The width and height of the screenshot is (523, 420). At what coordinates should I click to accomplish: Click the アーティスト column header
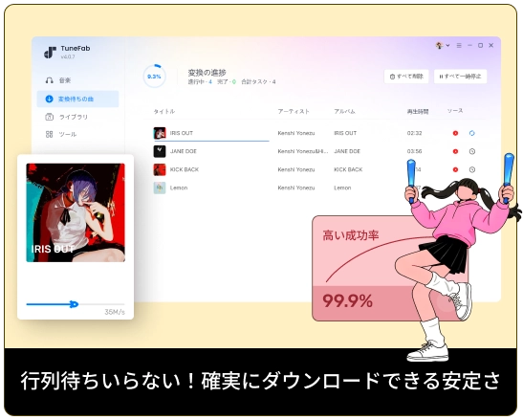[294, 112]
